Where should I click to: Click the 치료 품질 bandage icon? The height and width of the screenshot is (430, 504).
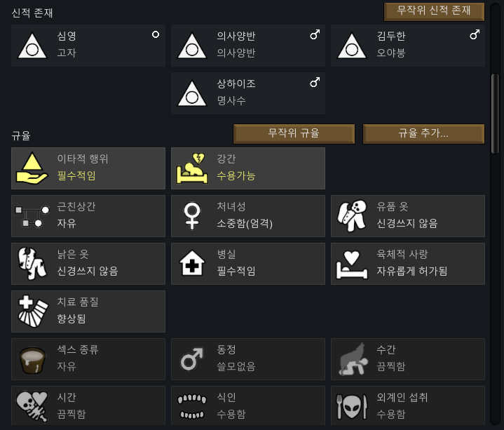33,311
